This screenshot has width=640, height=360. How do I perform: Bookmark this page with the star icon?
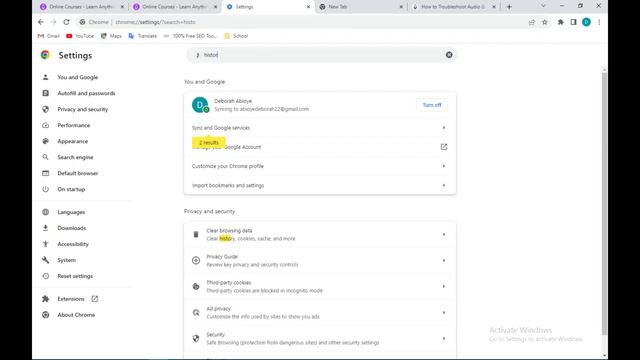(544, 22)
